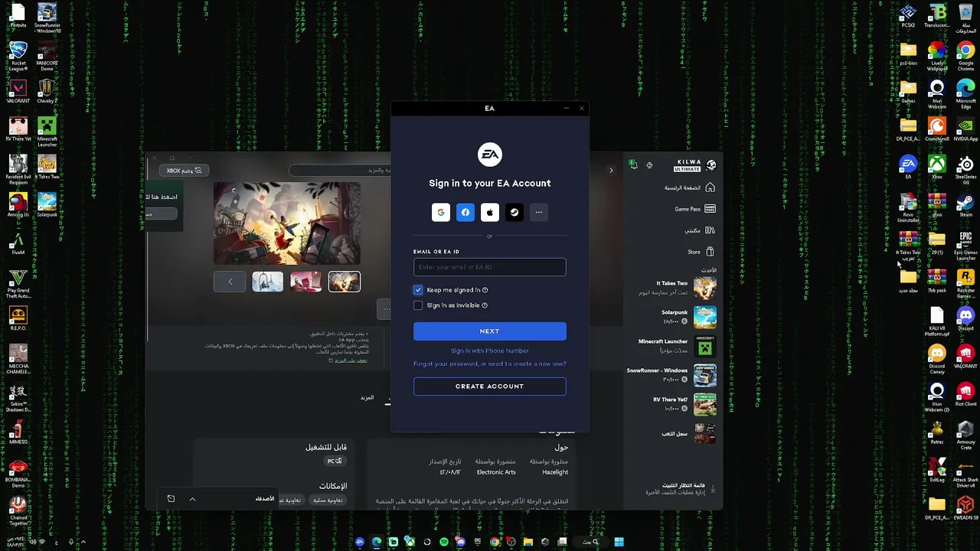Open info tooltip for Keep me signed in
980x551 pixels.
pos(485,290)
